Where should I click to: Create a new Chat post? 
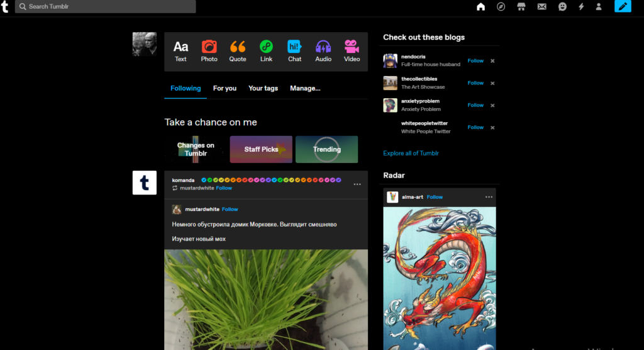[294, 52]
